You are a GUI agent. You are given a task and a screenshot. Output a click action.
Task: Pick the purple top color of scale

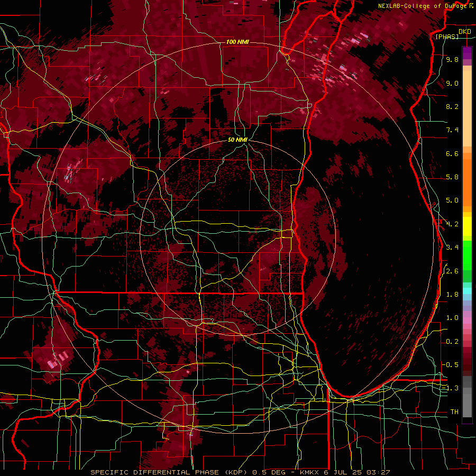[x=467, y=53]
